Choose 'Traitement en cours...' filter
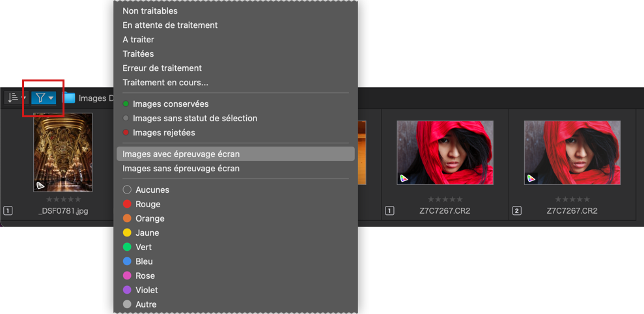 [235, 83]
